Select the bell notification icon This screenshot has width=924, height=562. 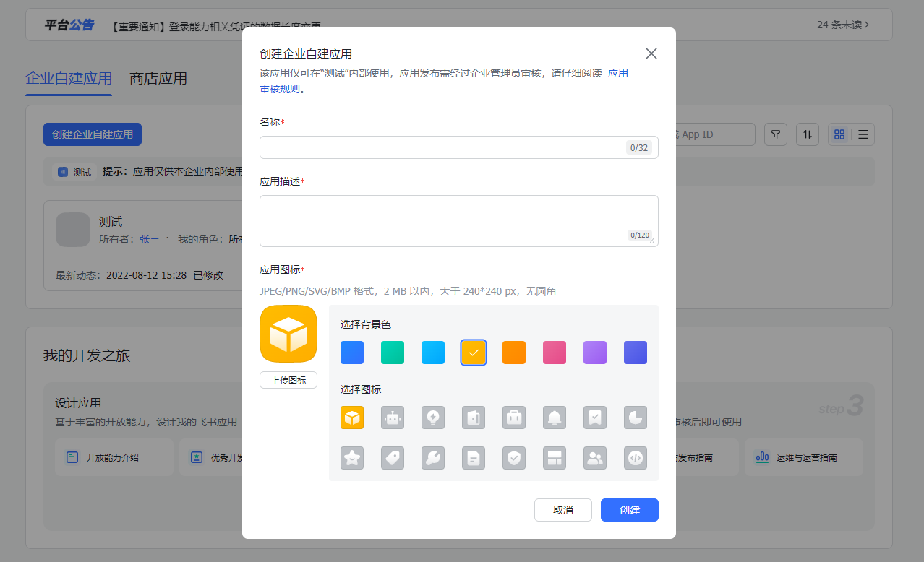tap(555, 418)
